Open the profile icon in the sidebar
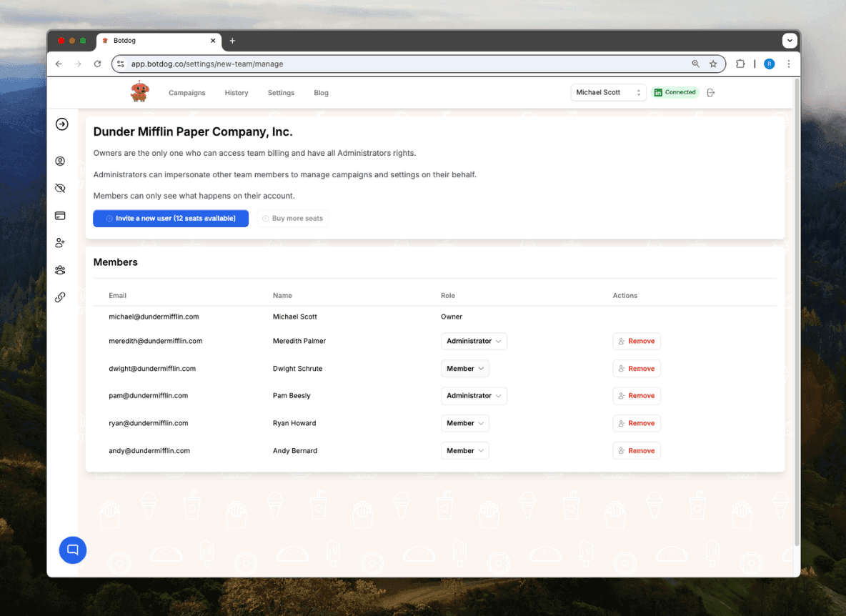 click(61, 161)
